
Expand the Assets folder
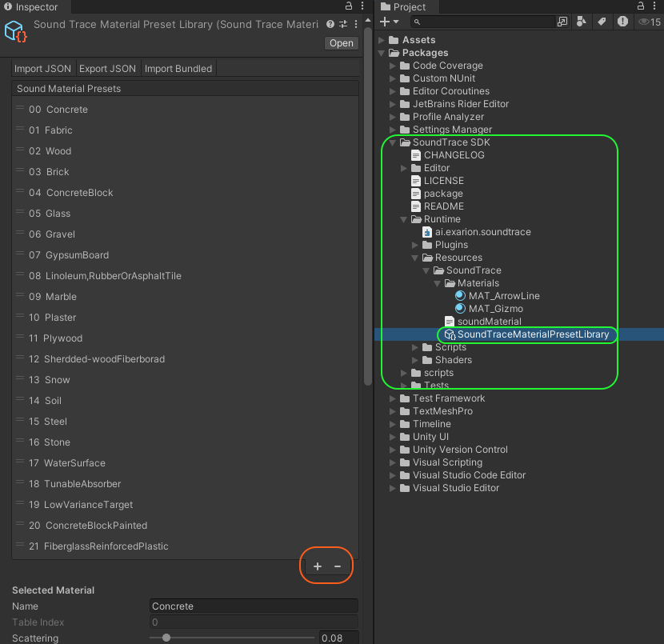[381, 40]
